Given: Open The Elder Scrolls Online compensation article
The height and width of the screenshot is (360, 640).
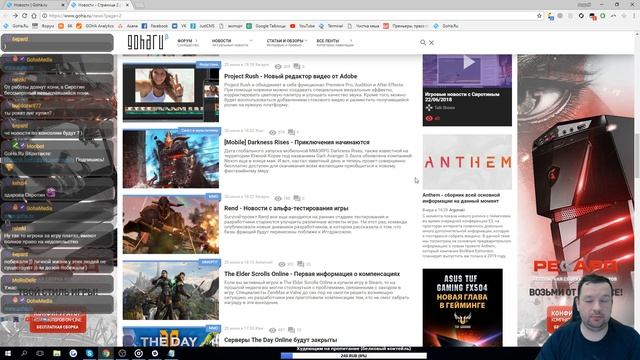Looking at the screenshot, I should coord(312,274).
